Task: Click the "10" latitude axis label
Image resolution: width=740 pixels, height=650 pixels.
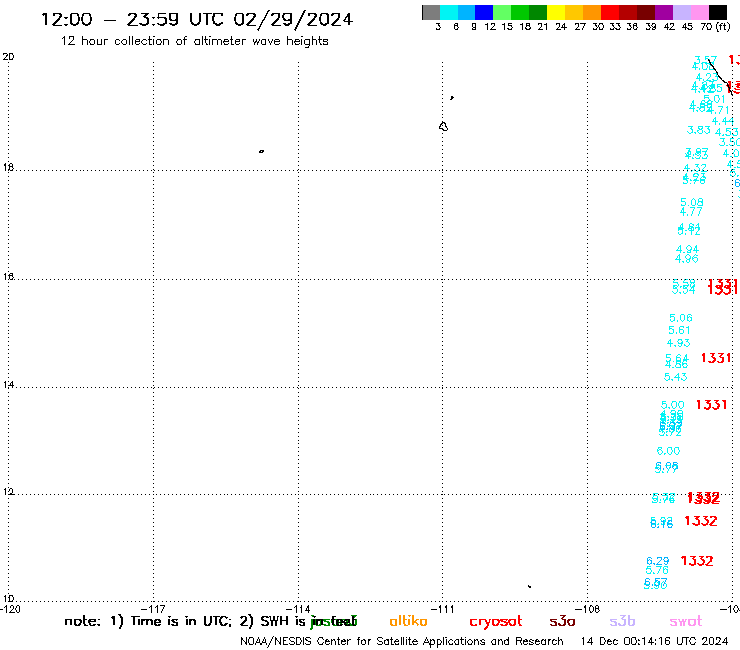Action: pyautogui.click(x=8, y=599)
